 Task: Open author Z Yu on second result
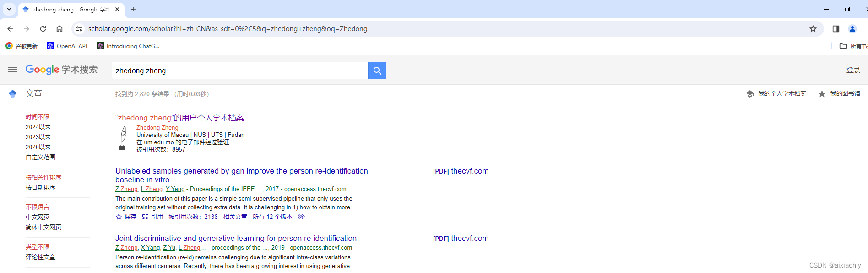point(169,247)
